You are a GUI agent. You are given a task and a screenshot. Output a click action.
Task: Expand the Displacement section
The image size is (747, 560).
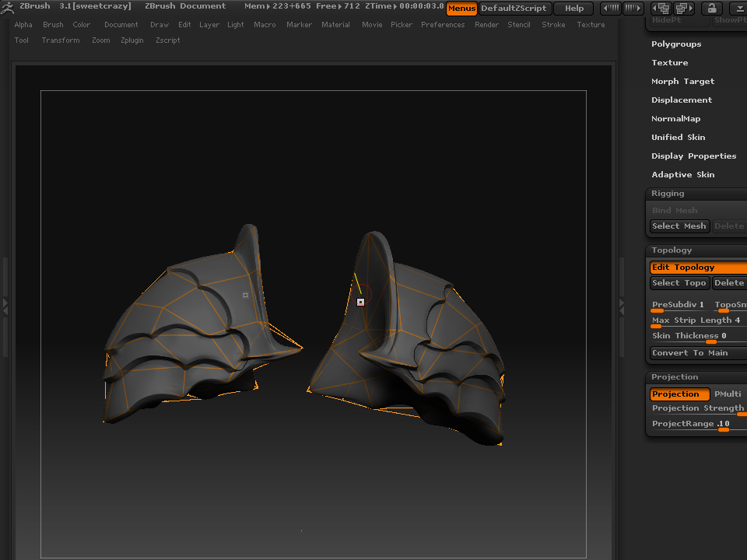point(682,100)
